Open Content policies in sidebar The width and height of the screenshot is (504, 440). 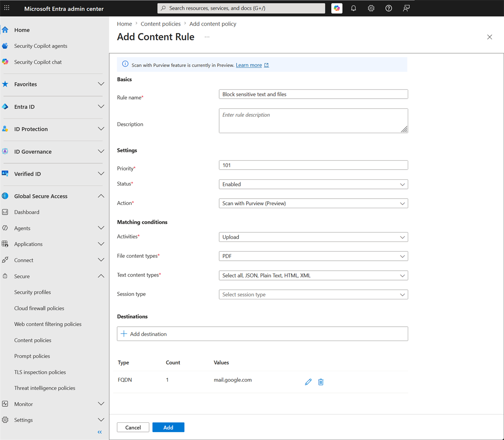pyautogui.click(x=33, y=340)
